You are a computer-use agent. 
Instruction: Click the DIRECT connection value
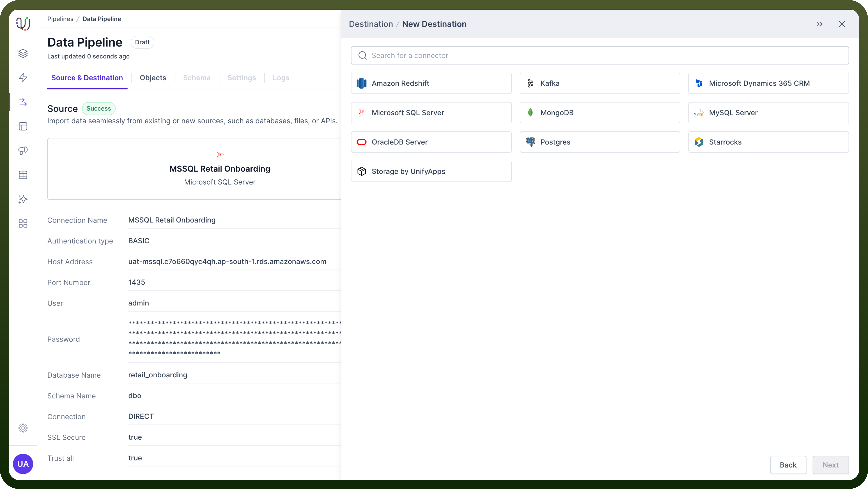141,416
